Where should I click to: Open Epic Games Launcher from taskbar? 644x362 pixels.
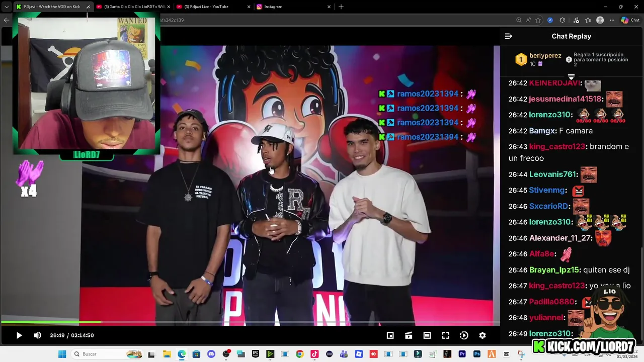click(x=256, y=354)
